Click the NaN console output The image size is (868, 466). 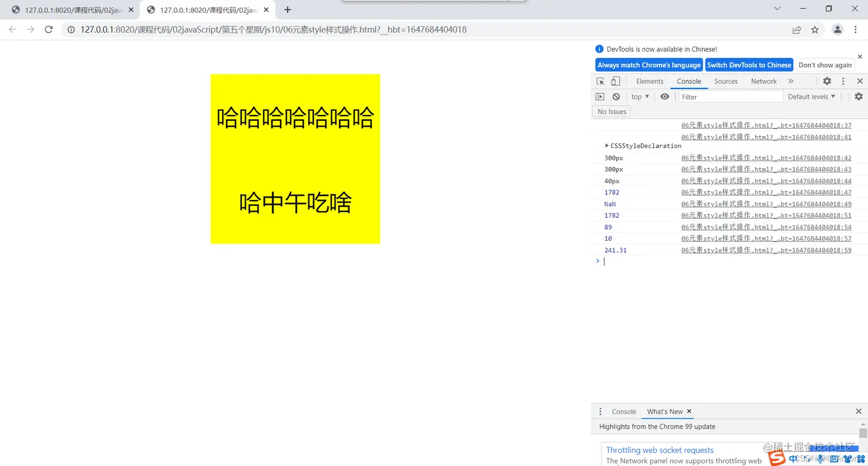[610, 204]
